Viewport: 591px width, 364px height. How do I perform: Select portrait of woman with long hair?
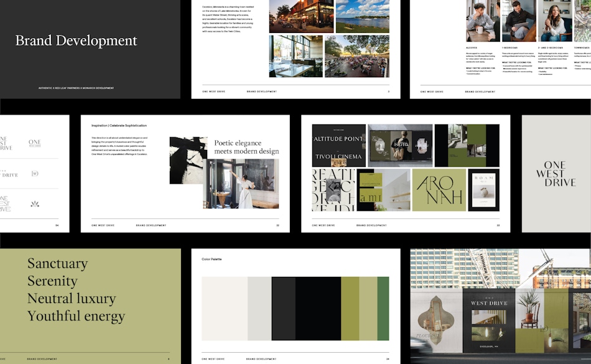[x=555, y=21]
